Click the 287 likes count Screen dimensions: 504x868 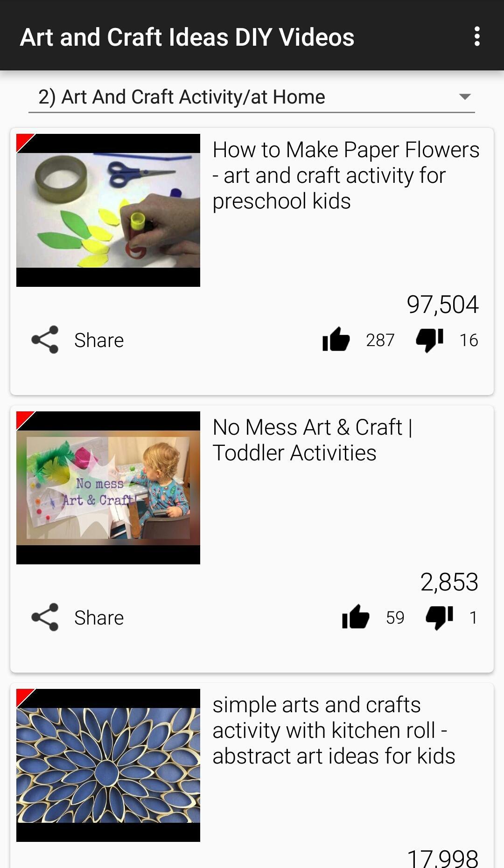pos(380,340)
